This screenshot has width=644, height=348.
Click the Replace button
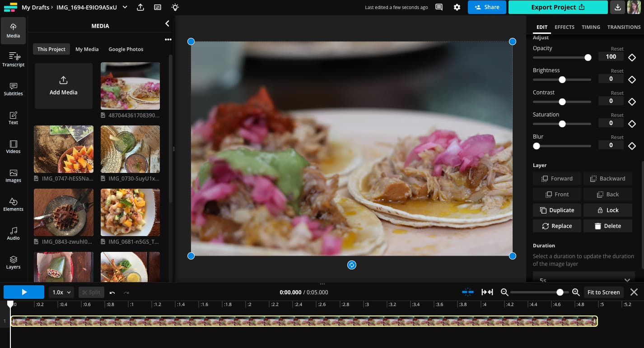[x=557, y=226]
